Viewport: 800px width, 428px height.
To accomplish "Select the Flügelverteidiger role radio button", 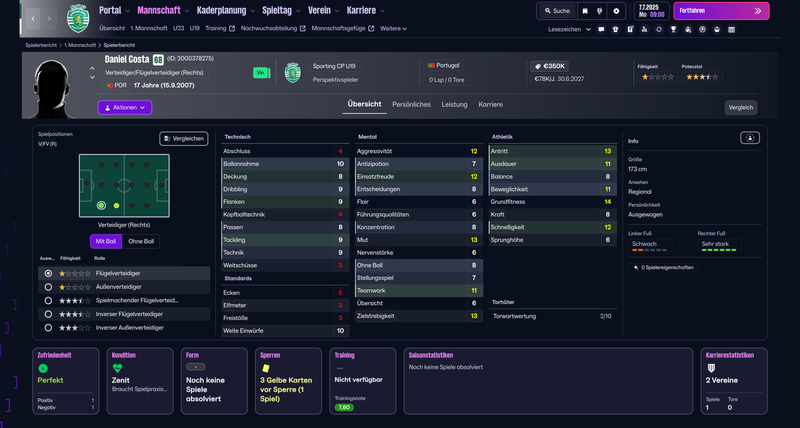I will point(48,273).
